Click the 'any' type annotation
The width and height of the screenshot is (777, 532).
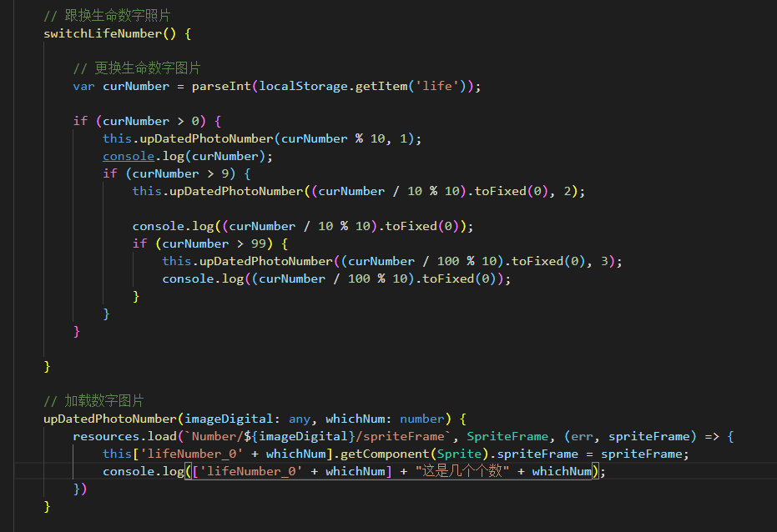[300, 419]
